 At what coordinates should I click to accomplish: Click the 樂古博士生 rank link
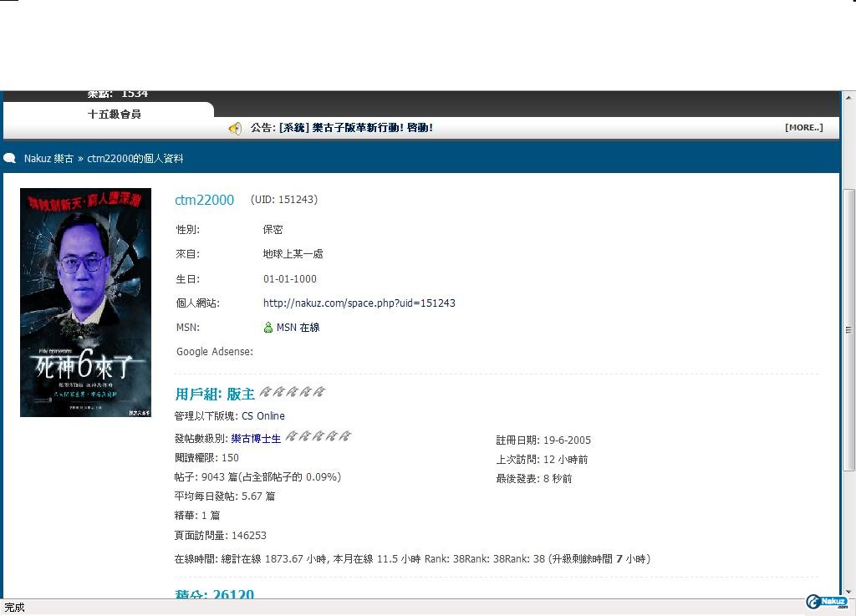click(256, 439)
